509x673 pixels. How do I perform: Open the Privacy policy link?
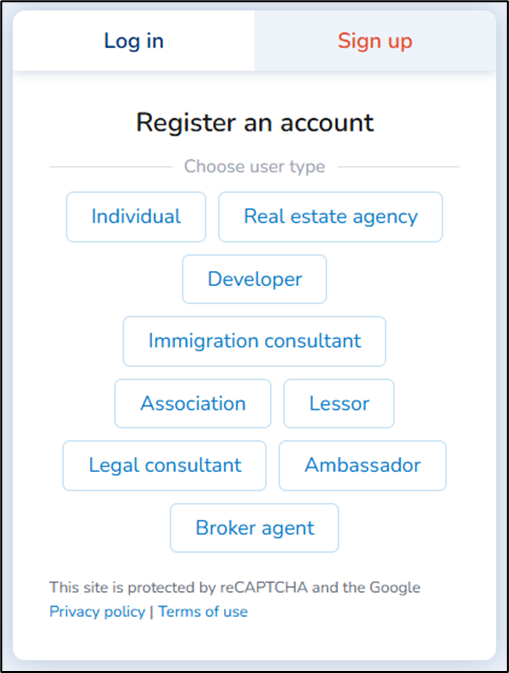pos(97,611)
